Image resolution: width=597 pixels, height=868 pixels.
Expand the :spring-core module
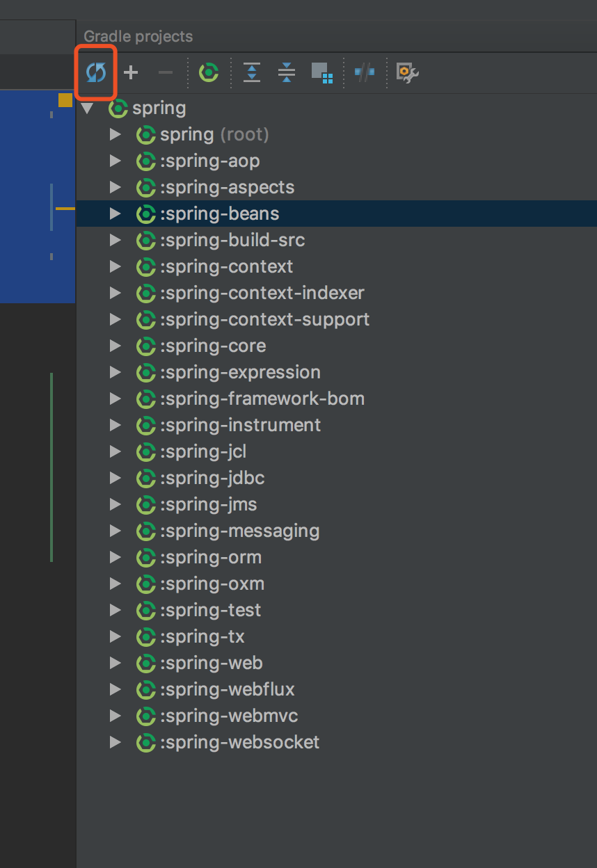[x=116, y=346]
